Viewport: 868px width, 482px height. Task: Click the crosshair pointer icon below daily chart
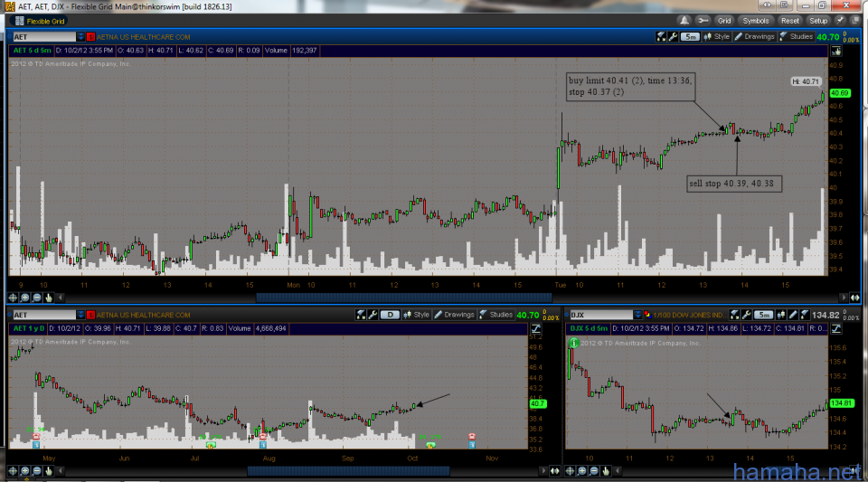coord(14,471)
